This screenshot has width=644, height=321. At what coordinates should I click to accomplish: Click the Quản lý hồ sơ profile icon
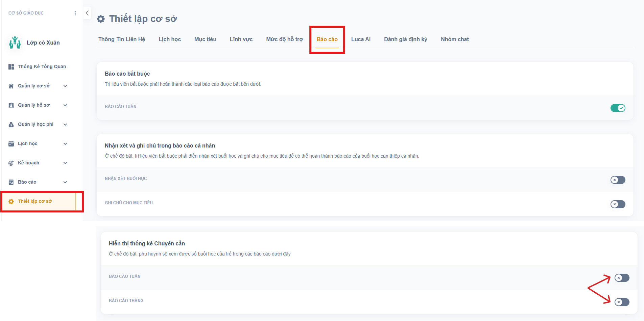11,105
